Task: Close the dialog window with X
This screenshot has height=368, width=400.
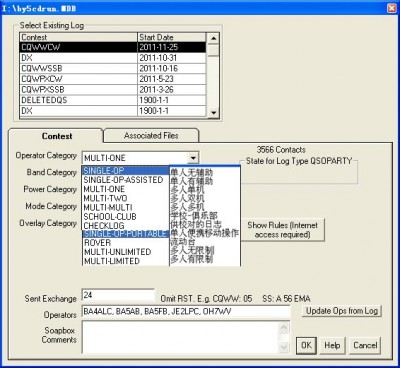Action: (x=392, y=8)
